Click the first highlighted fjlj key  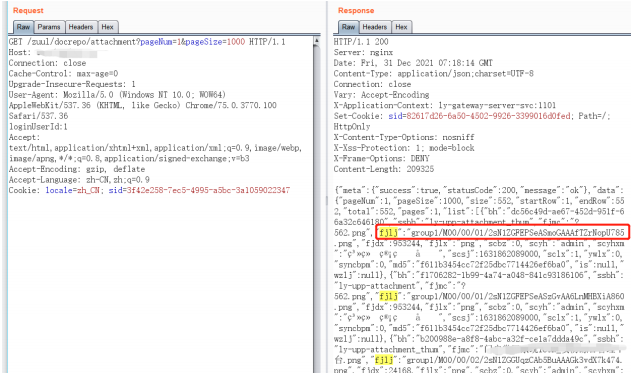click(x=388, y=233)
